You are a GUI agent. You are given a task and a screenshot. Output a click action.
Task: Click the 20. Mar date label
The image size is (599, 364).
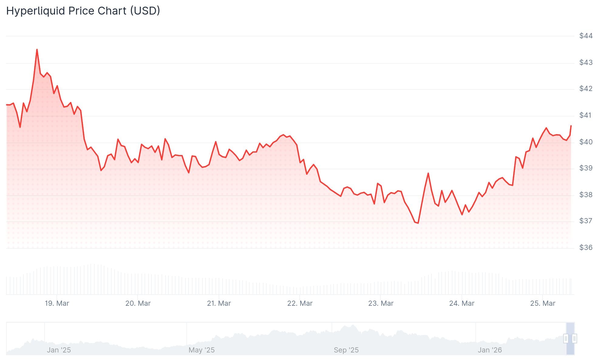[138, 303]
